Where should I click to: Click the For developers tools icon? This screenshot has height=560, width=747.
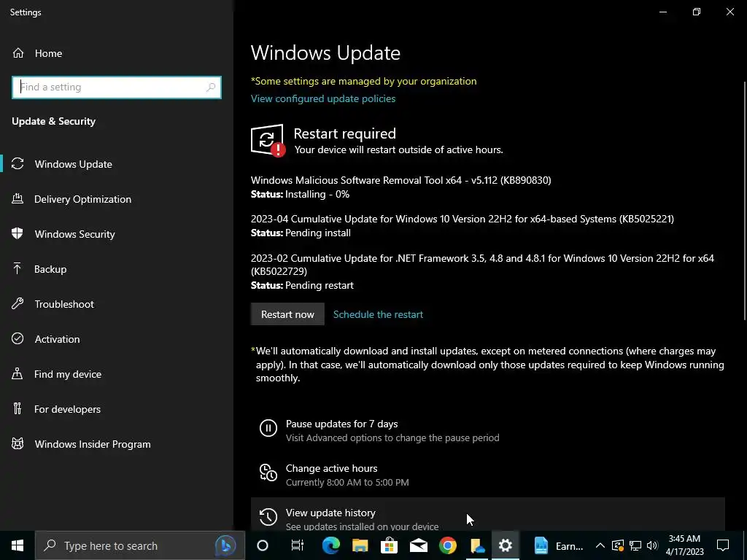point(18,408)
